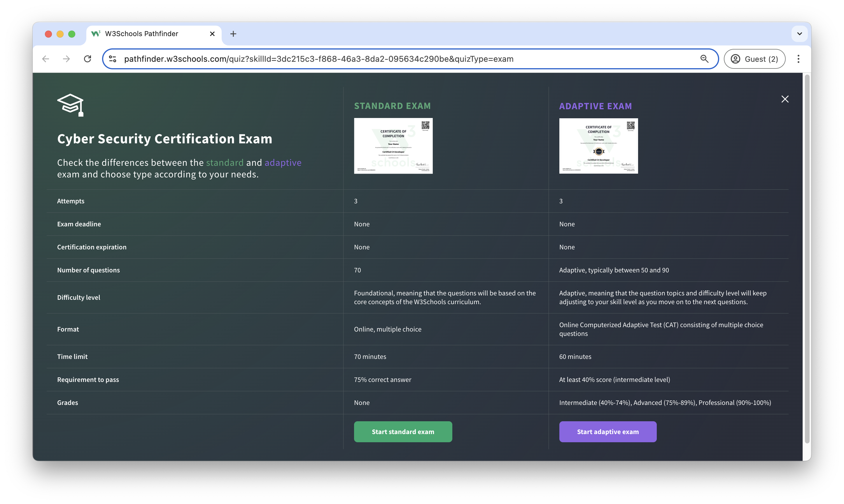Click Start standard exam button
This screenshot has height=504, width=844.
(x=403, y=432)
